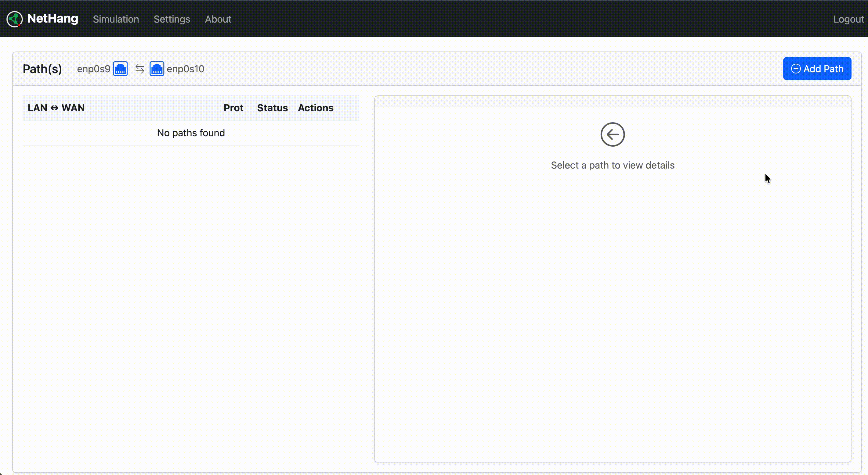Click the enp0s10 interface label
The image size is (868, 475).
185,69
